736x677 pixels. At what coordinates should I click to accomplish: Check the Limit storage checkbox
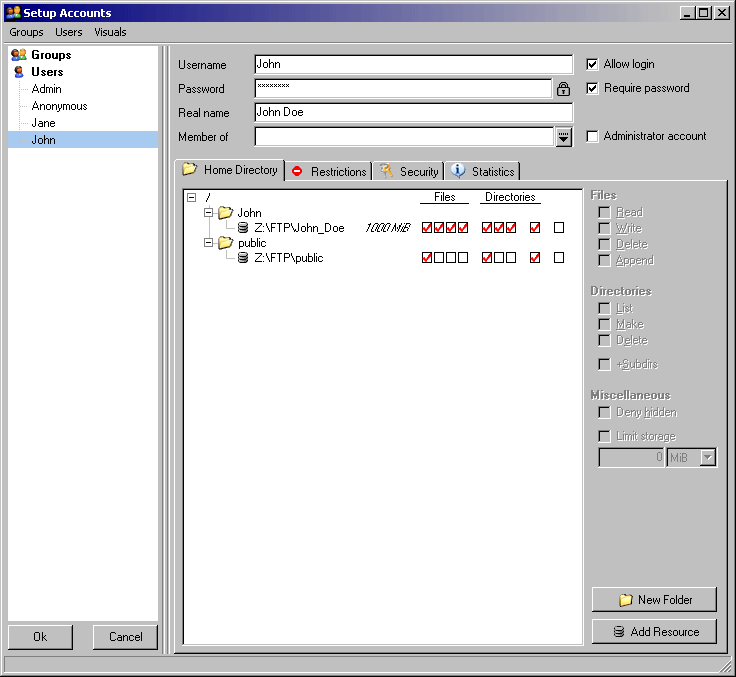(605, 437)
